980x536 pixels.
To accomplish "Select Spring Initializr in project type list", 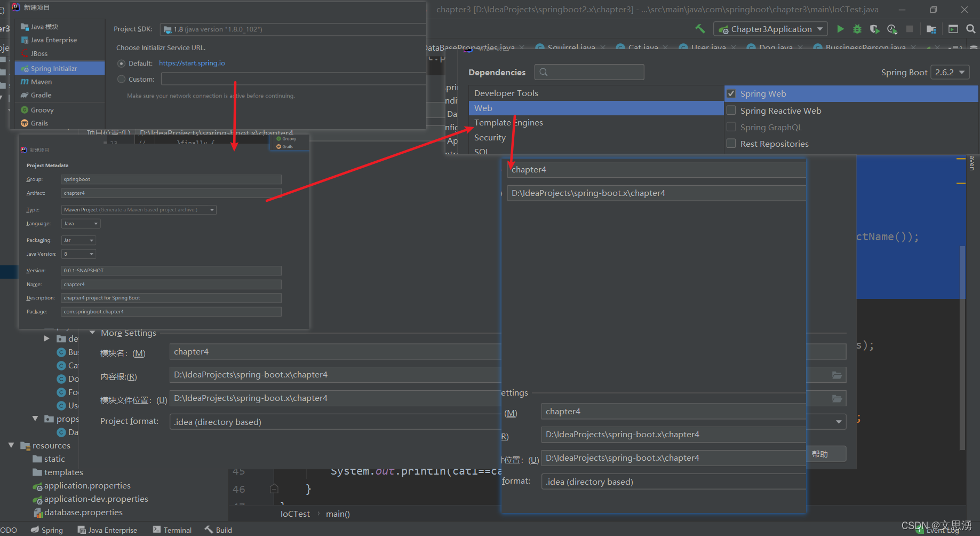I will (60, 68).
